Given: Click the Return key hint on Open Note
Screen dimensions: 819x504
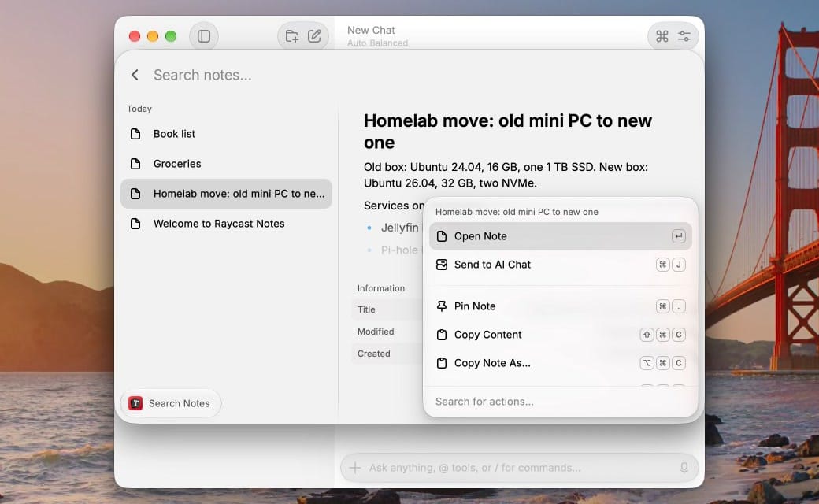Looking at the screenshot, I should click(678, 236).
